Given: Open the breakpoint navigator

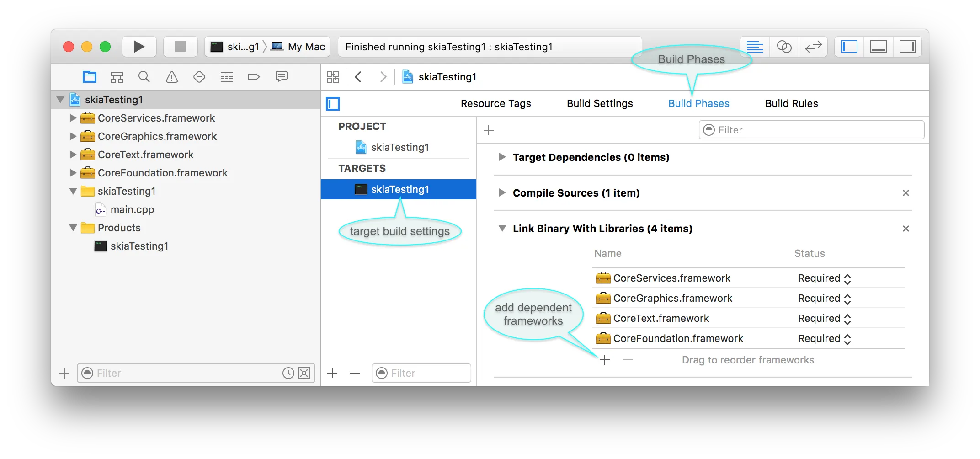Looking at the screenshot, I should click(x=254, y=77).
